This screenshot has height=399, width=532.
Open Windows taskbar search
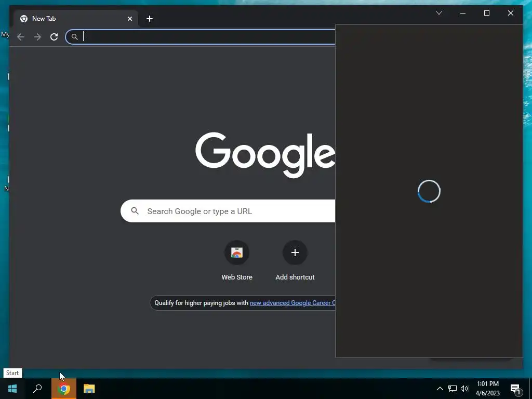tap(37, 389)
